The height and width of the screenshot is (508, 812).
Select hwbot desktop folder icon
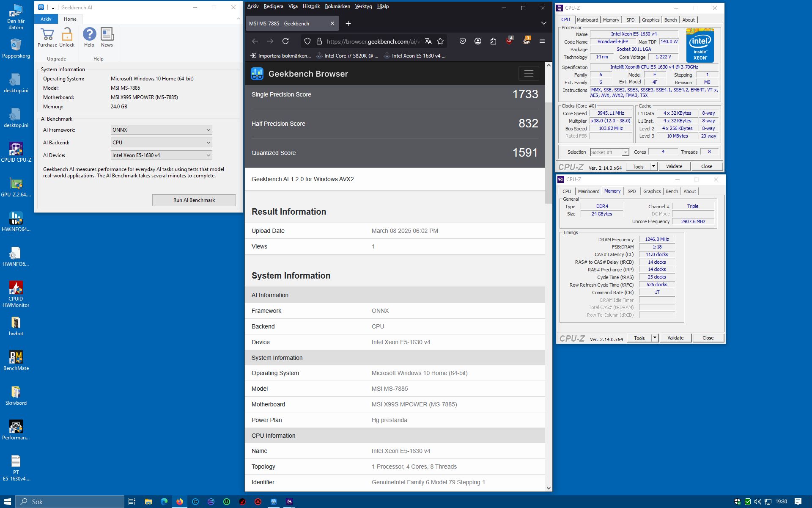(16, 326)
